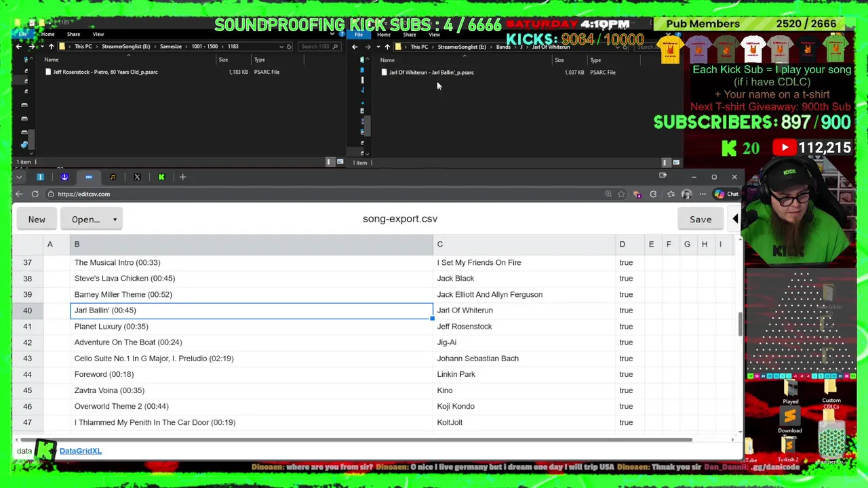The image size is (868, 488).
Task: Click 'Samesize' in left Explorer breadcrumb
Action: [x=171, y=47]
